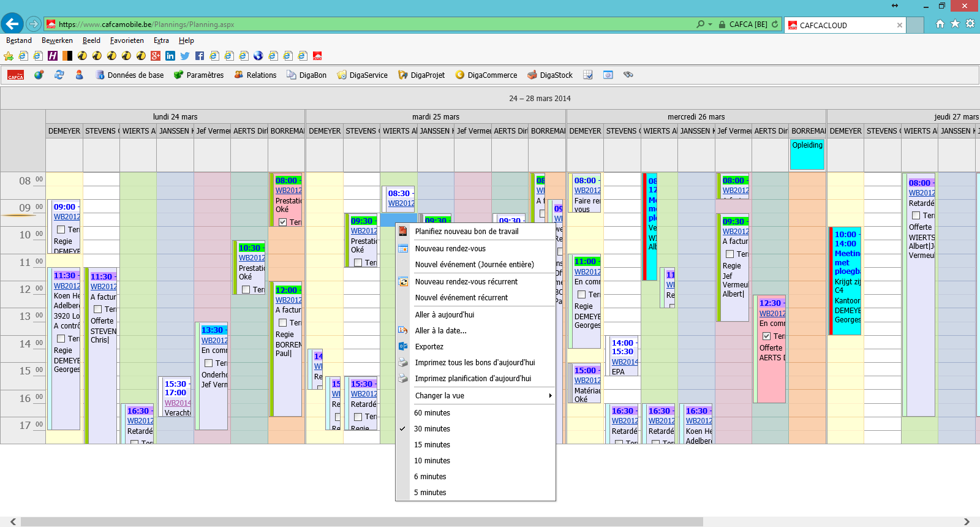This screenshot has height=527, width=980.
Task: Choose Nouvel événement (Journée entière)
Action: click(475, 265)
